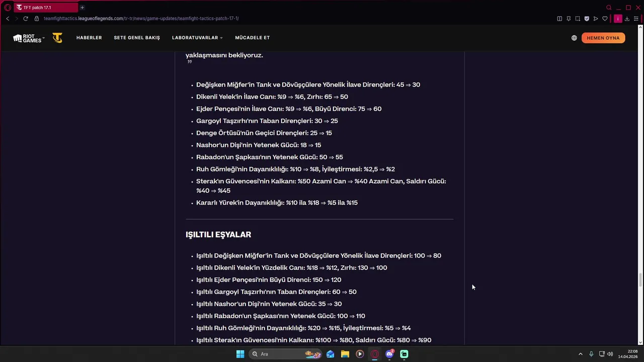Open the language globe selector
Image resolution: width=644 pixels, height=362 pixels.
coord(574,38)
